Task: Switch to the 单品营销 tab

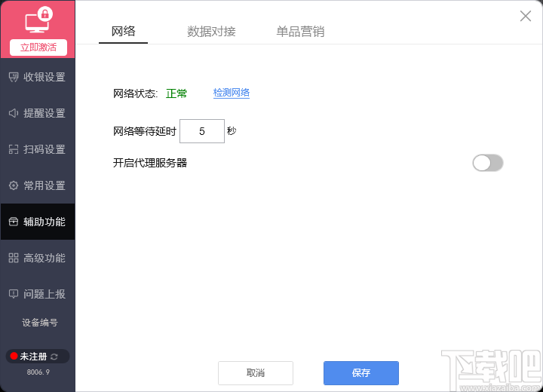Action: coord(300,32)
